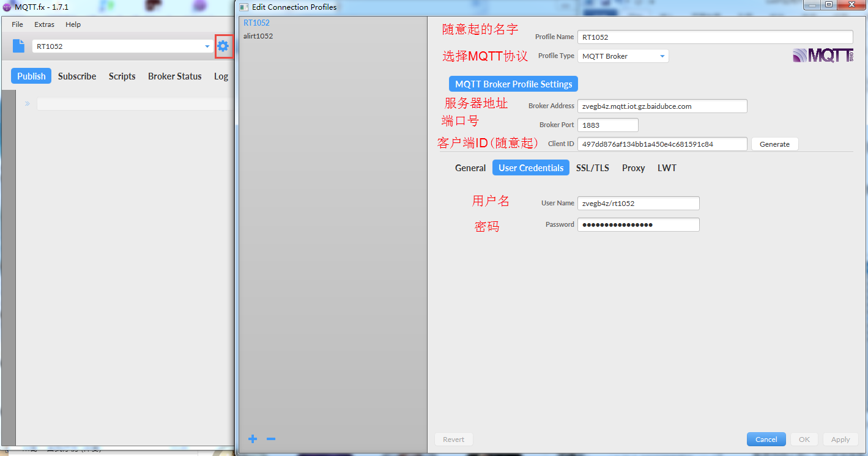This screenshot has width=868, height=456.
Task: Click the OK button
Action: point(804,439)
